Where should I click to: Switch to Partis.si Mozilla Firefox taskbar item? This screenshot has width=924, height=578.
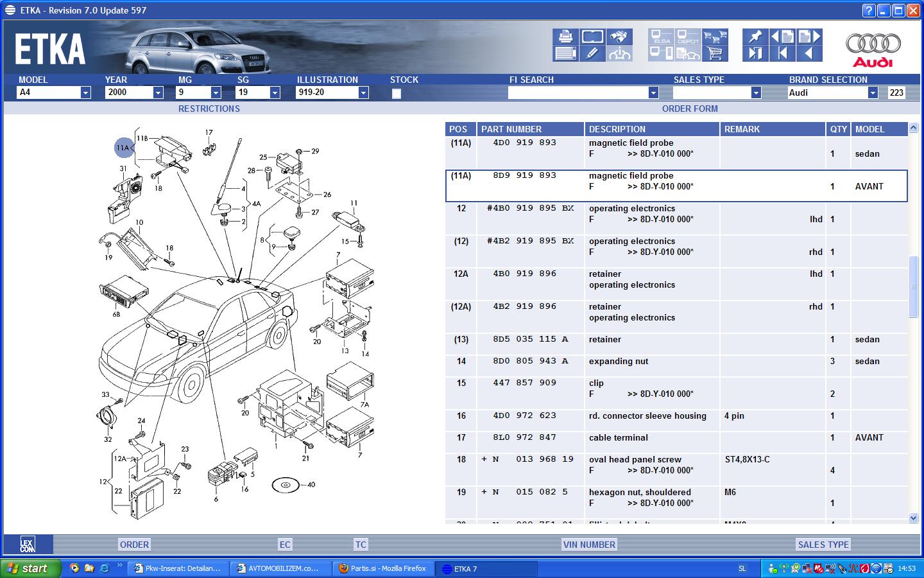[x=383, y=568]
